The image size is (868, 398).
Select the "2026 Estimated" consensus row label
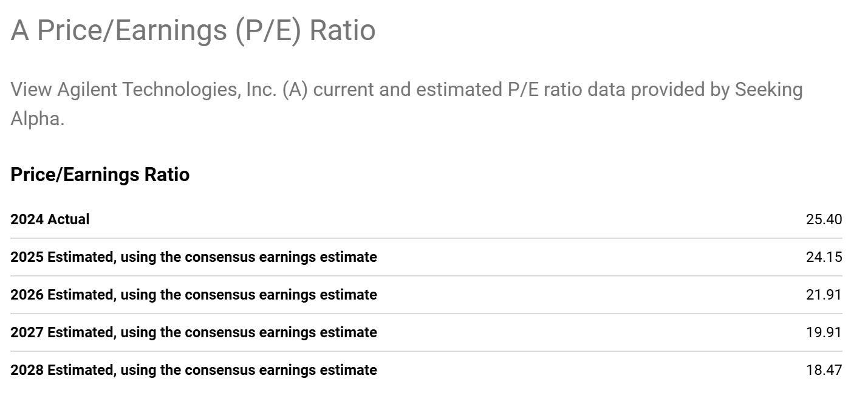point(194,295)
